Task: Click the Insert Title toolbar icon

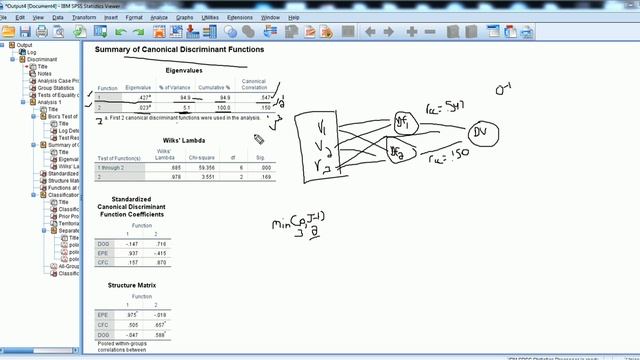Action: (x=510, y=31)
